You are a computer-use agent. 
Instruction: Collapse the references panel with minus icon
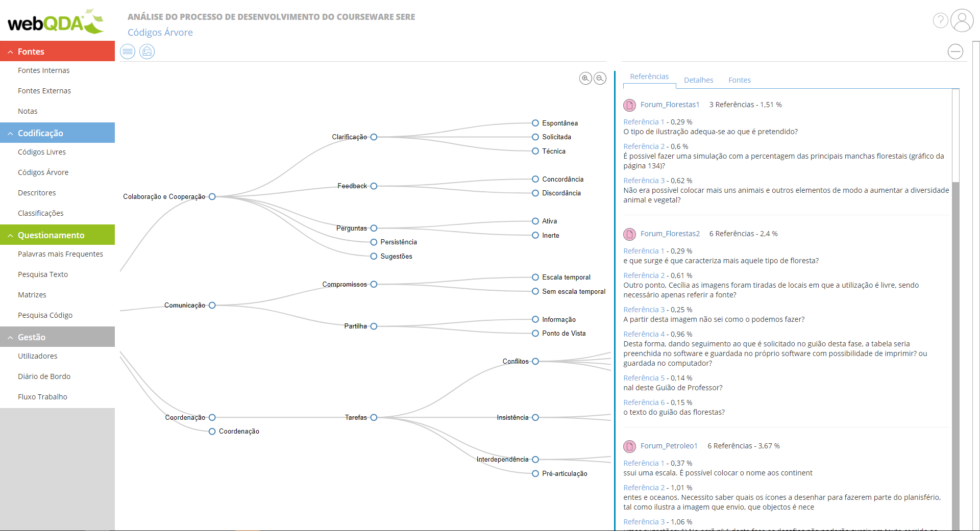click(x=955, y=52)
